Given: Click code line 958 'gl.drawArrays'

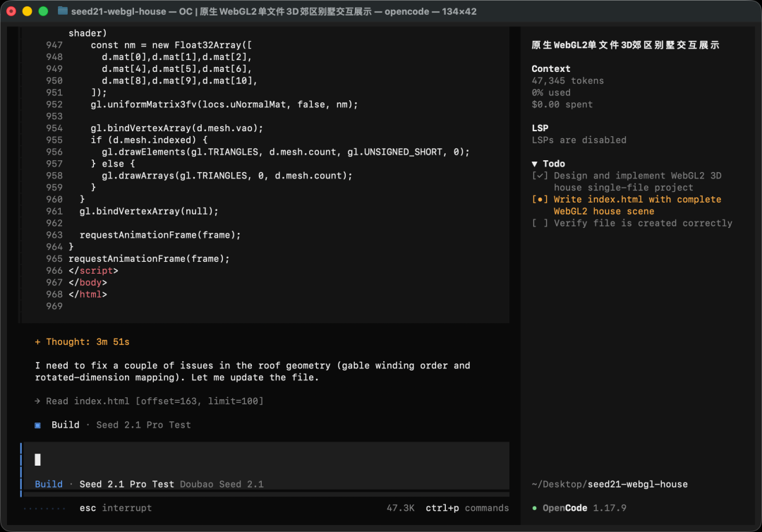Looking at the screenshot, I should [227, 176].
